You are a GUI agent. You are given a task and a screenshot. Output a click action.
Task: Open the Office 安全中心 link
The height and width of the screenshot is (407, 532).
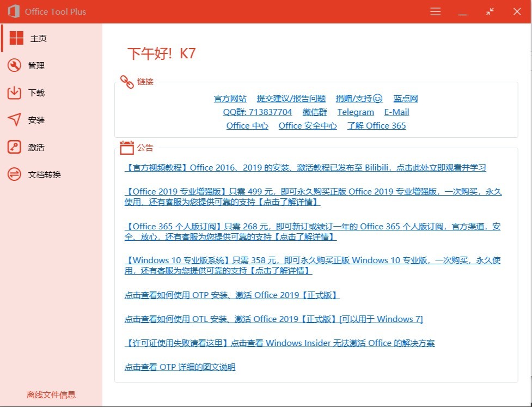pos(308,126)
